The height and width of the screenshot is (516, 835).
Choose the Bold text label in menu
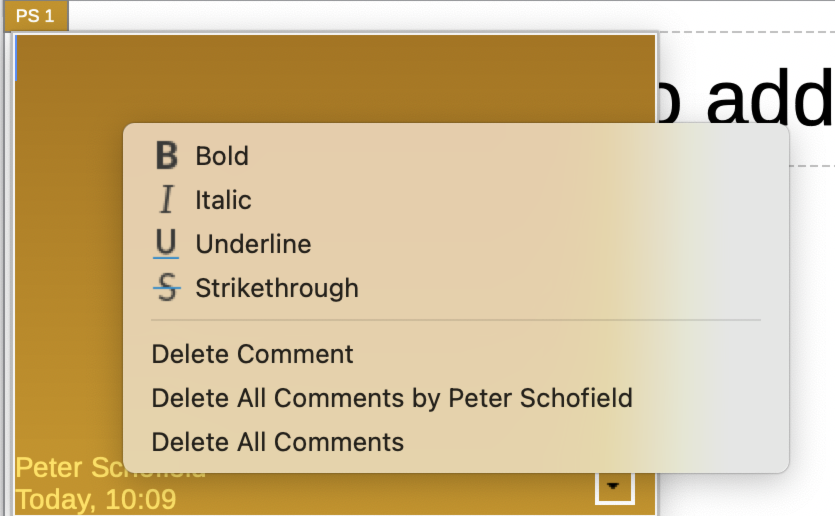pos(222,156)
